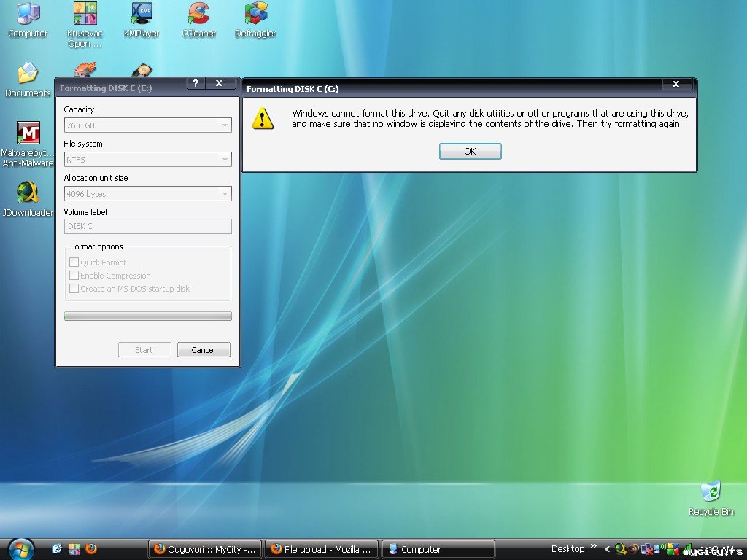Image resolution: width=747 pixels, height=560 pixels.
Task: Click the format progress bar
Action: [x=147, y=316]
